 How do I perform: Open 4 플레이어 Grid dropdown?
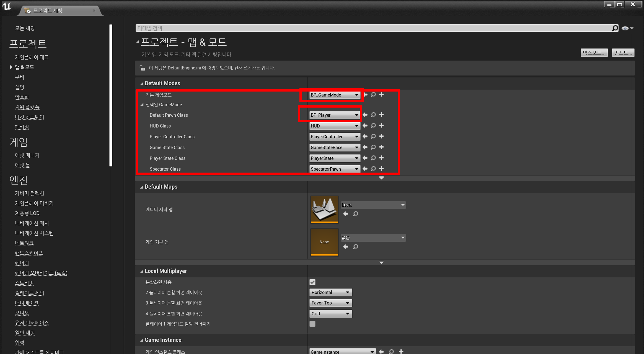pyautogui.click(x=331, y=314)
